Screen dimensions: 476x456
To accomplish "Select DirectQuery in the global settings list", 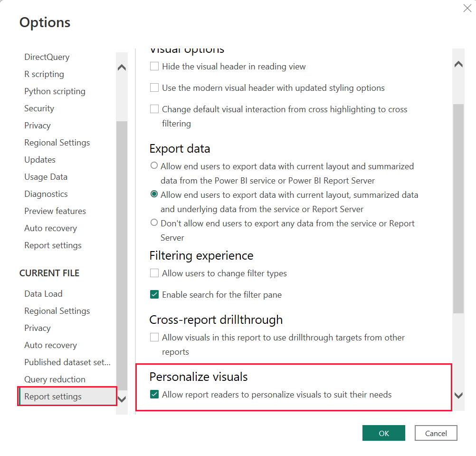I will [47, 57].
